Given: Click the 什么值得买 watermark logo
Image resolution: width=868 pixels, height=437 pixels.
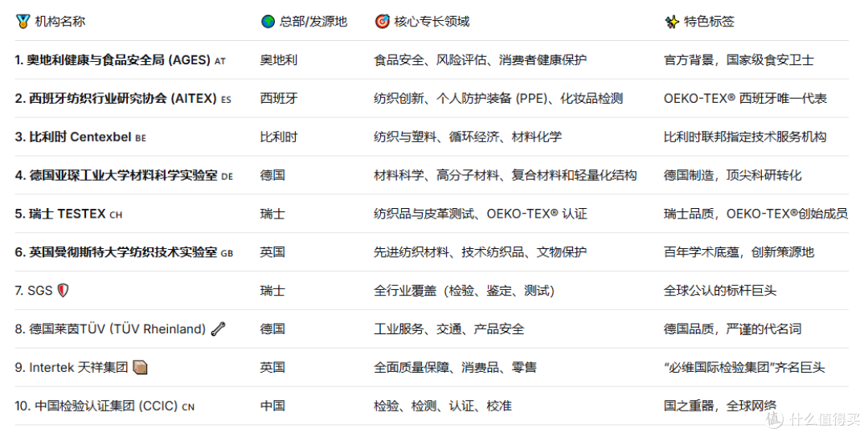Looking at the screenshot, I should 812,419.
